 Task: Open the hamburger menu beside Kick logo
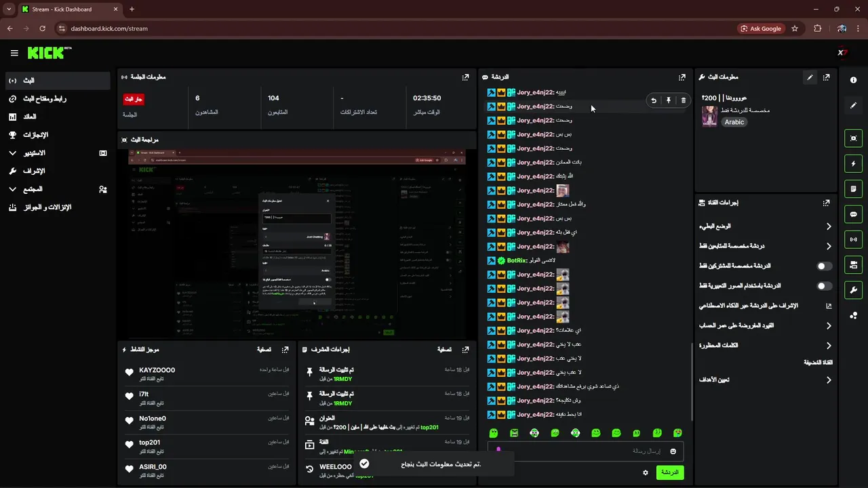[x=14, y=53]
